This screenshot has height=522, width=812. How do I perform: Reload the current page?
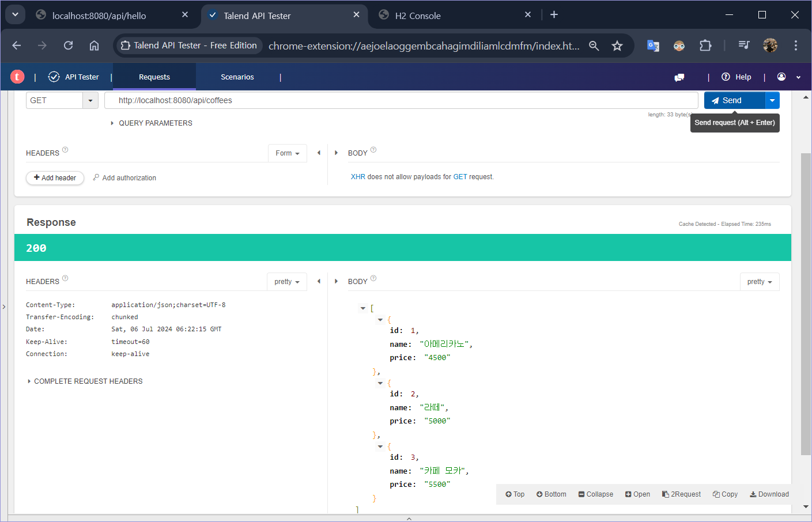(x=68, y=46)
